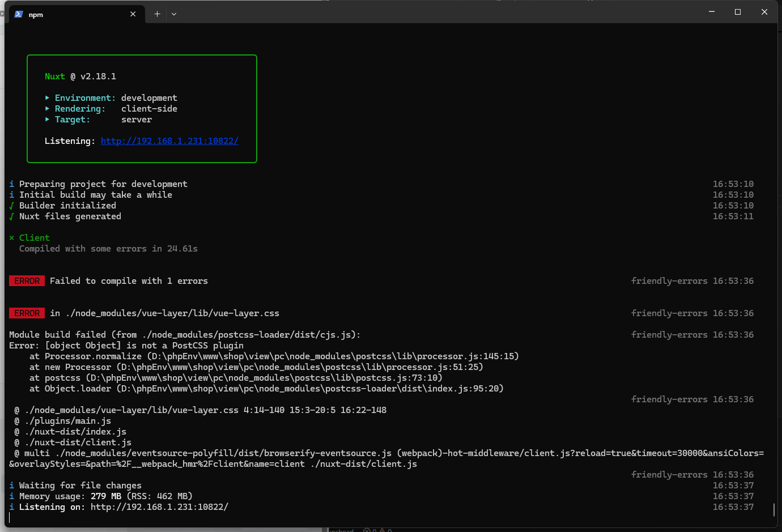Click 'at Object.loader' stack trace line
This screenshot has width=782, height=532.
(x=266, y=389)
